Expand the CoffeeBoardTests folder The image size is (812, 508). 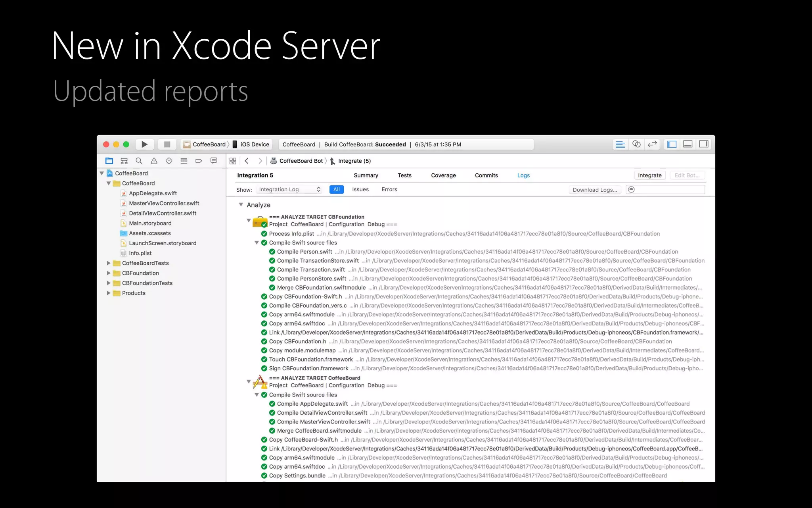(109, 263)
